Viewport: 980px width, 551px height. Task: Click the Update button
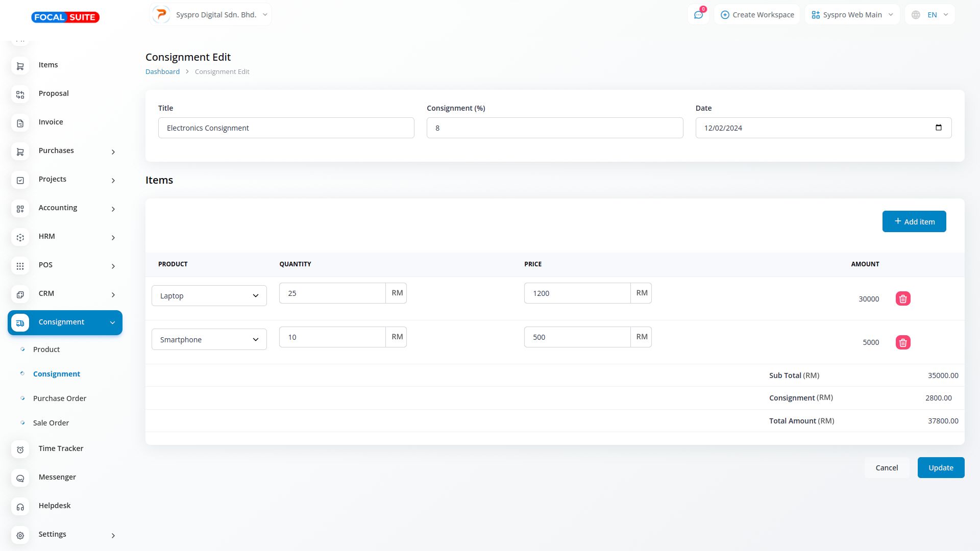940,468
